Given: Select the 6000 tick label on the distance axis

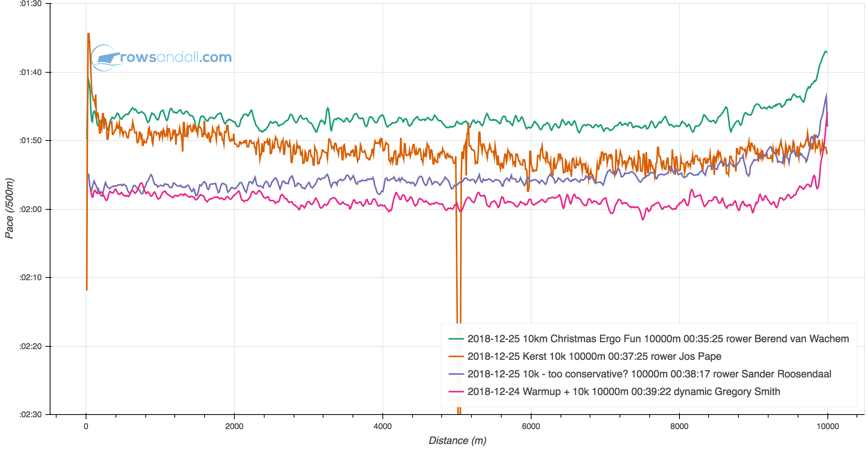Looking at the screenshot, I should click(531, 426).
